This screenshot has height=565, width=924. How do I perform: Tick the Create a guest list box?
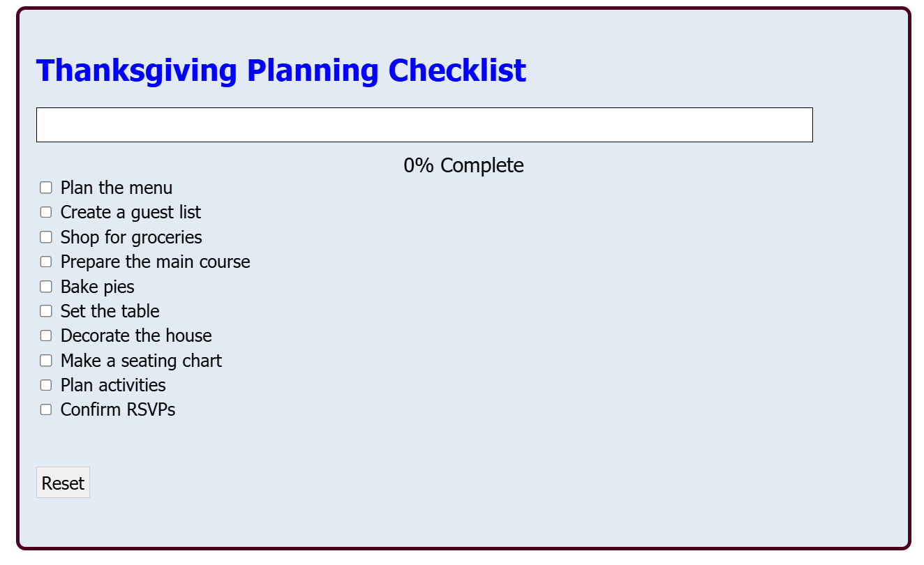46,212
